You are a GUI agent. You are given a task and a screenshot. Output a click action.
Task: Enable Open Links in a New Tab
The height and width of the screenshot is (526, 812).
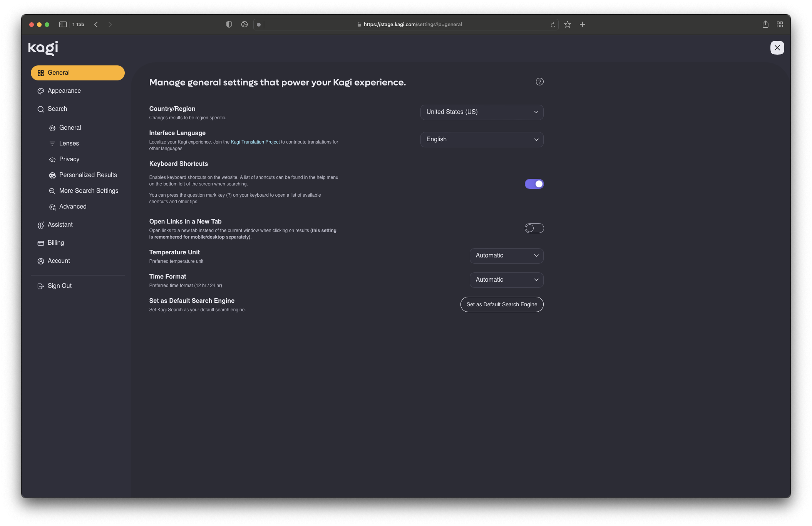pyautogui.click(x=534, y=228)
